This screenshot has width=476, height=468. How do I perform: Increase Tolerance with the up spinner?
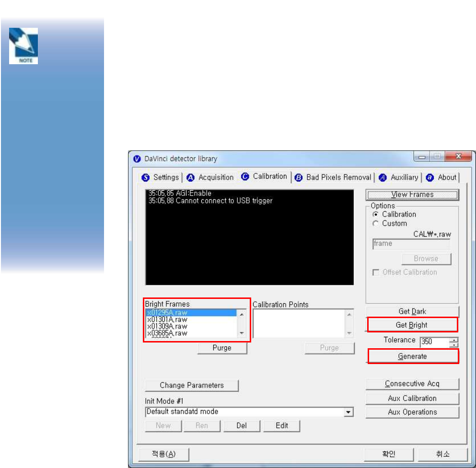pos(453,340)
